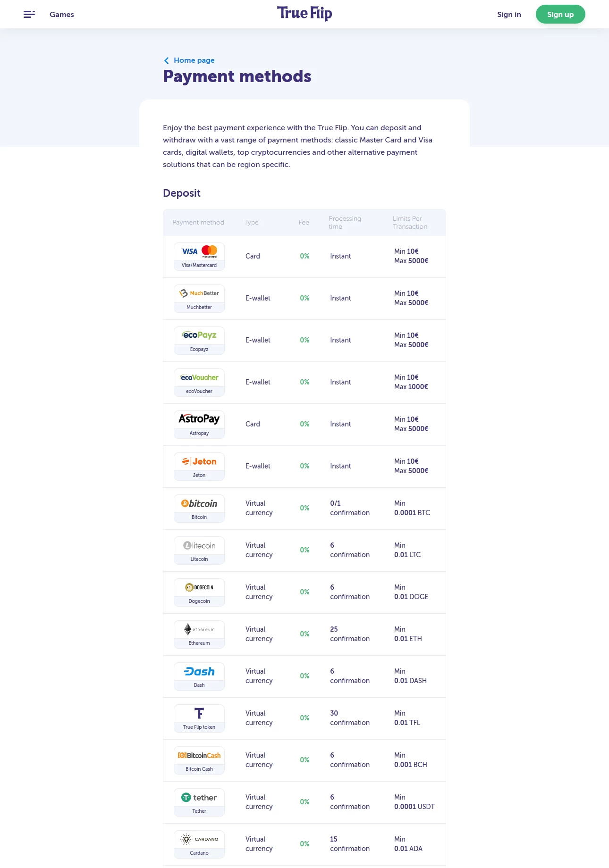This screenshot has width=609, height=868.
Task: Click 0.01 DASH minimum limit
Action: click(x=410, y=681)
